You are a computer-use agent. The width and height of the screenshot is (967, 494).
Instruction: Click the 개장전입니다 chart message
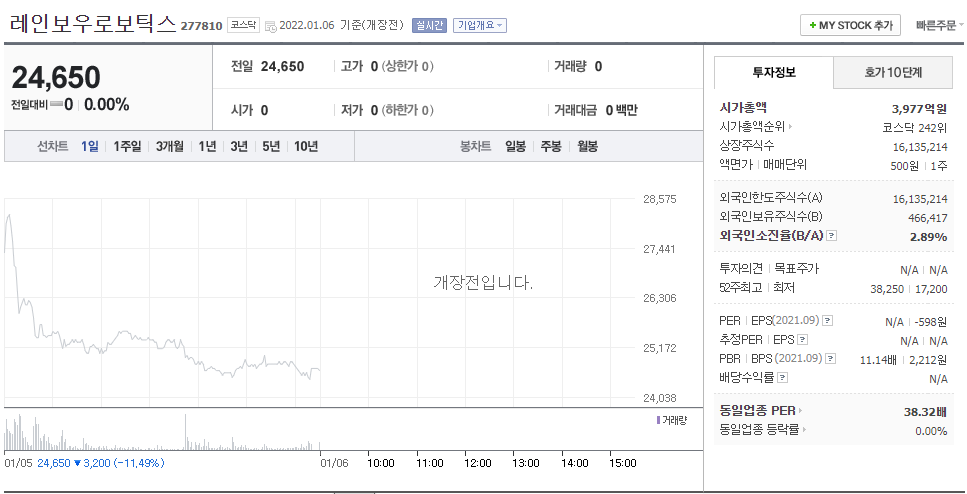484,283
